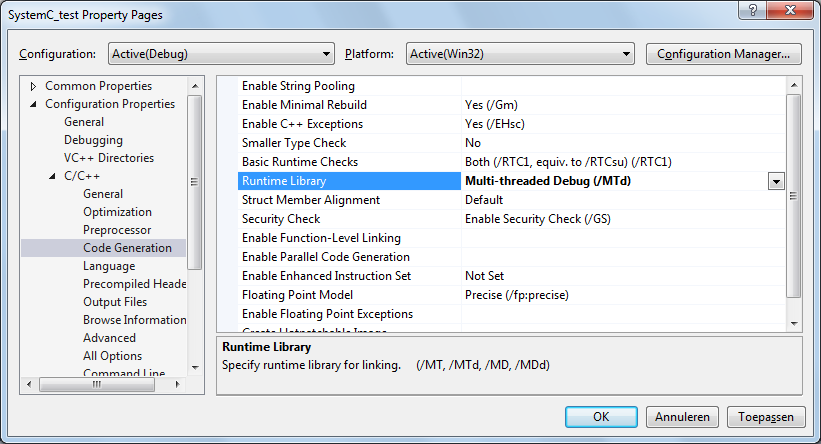The width and height of the screenshot is (821, 444).
Task: Click the property grid vertical scrollbar
Action: tap(794, 200)
